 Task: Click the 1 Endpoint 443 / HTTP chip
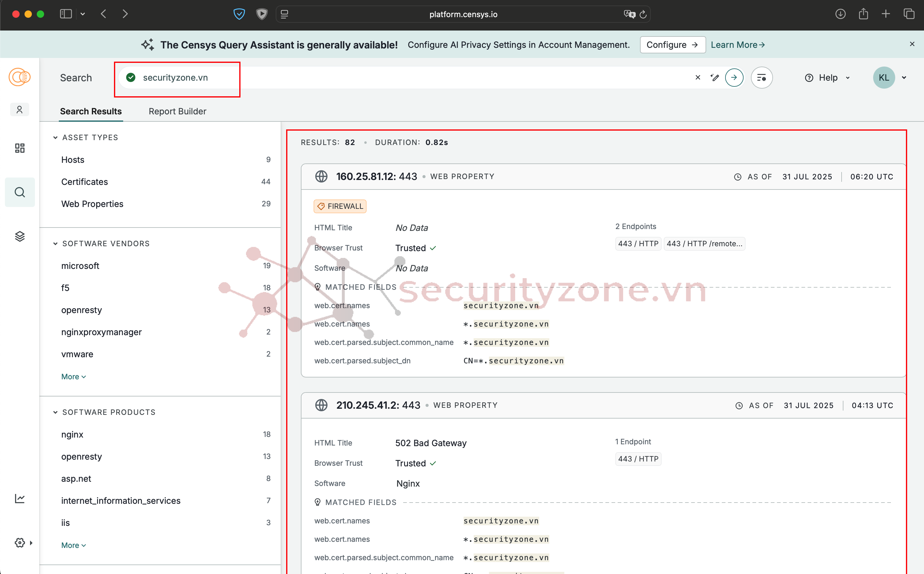coord(638,459)
